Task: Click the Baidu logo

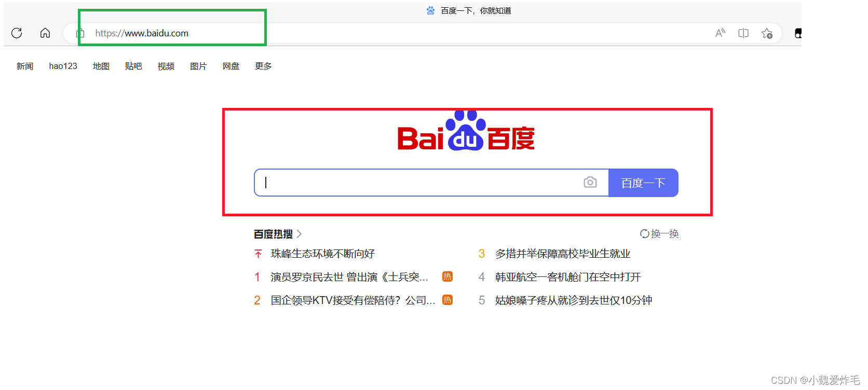Action: [466, 131]
